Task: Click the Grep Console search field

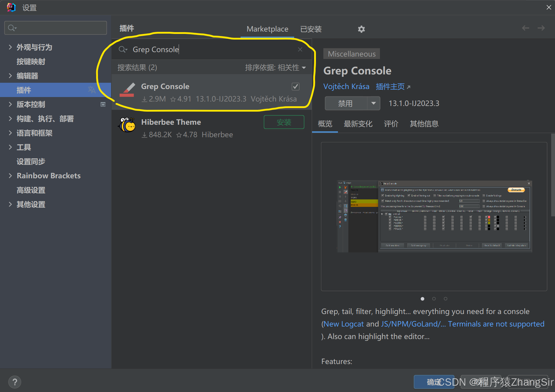Action: pyautogui.click(x=211, y=49)
